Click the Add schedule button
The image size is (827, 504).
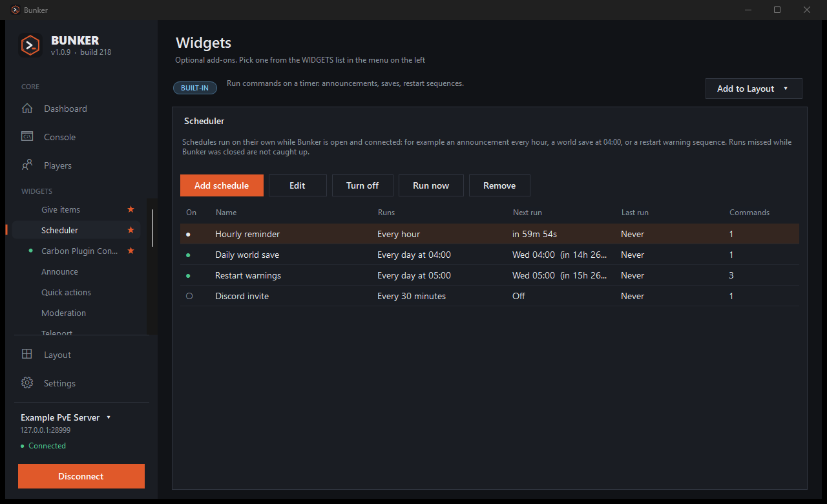coord(222,185)
